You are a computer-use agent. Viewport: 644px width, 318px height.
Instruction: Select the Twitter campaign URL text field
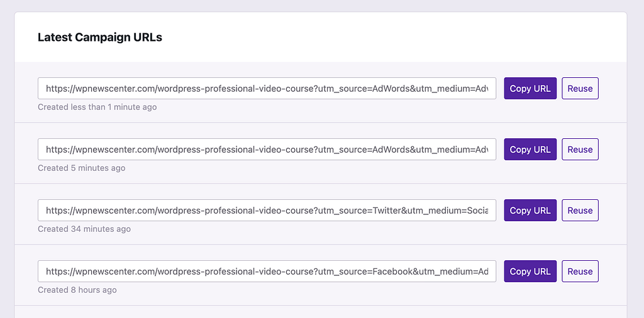(x=267, y=211)
